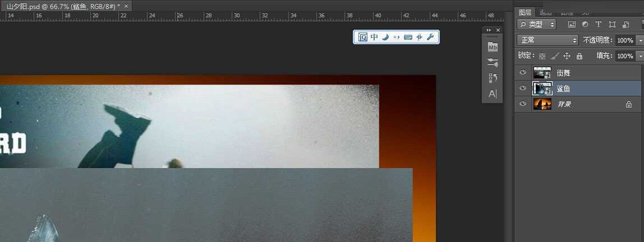Screen dimensions: 644x242
Task: Filter layers by text type
Action: (x=599, y=25)
